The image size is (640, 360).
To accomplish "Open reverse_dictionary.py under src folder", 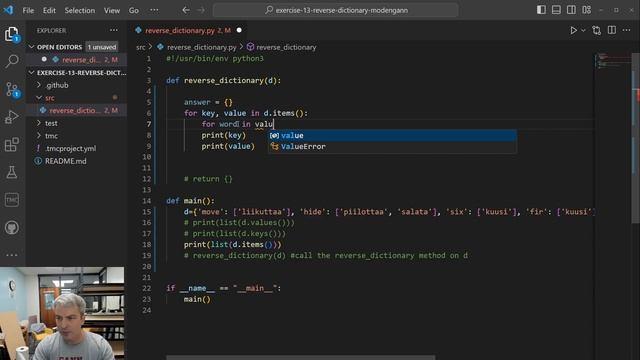I will tap(77, 111).
